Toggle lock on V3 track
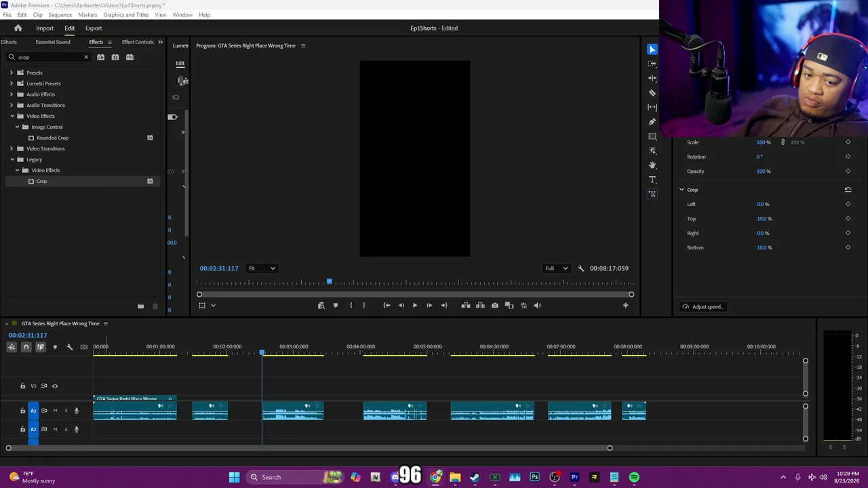This screenshot has height=488, width=868. click(x=22, y=386)
